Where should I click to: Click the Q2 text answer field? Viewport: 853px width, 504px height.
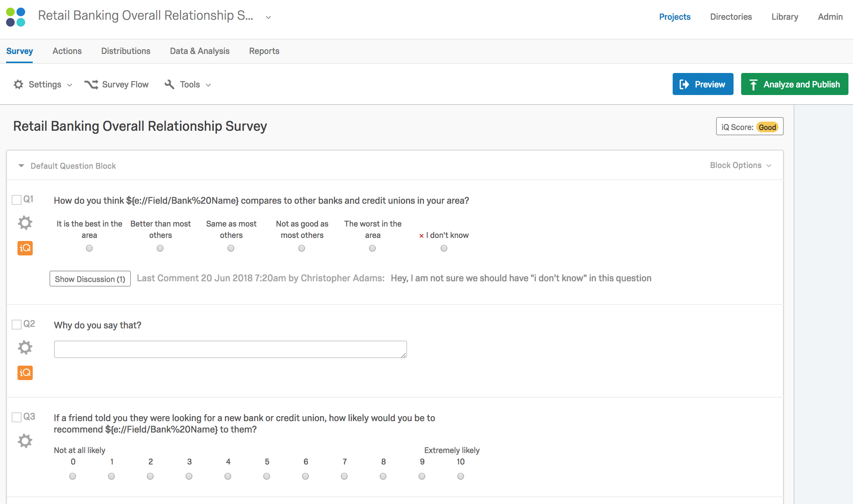[230, 349]
